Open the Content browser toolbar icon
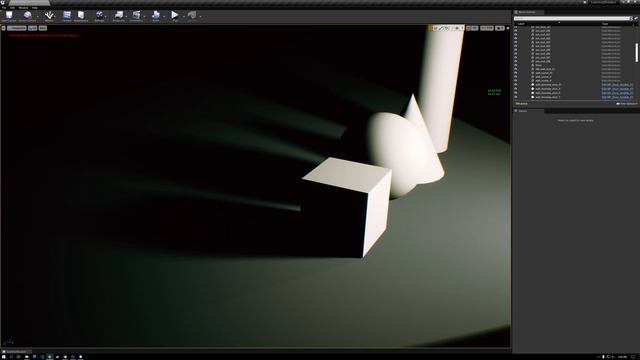 point(67,16)
